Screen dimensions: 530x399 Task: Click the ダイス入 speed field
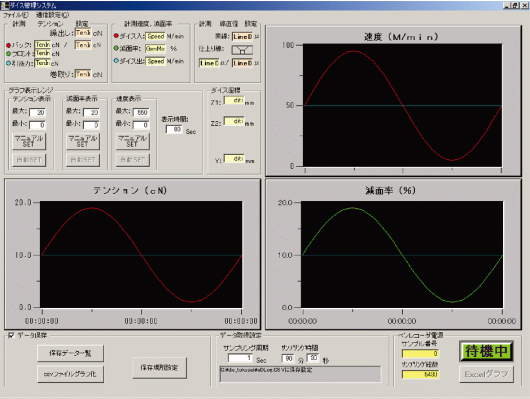point(155,36)
